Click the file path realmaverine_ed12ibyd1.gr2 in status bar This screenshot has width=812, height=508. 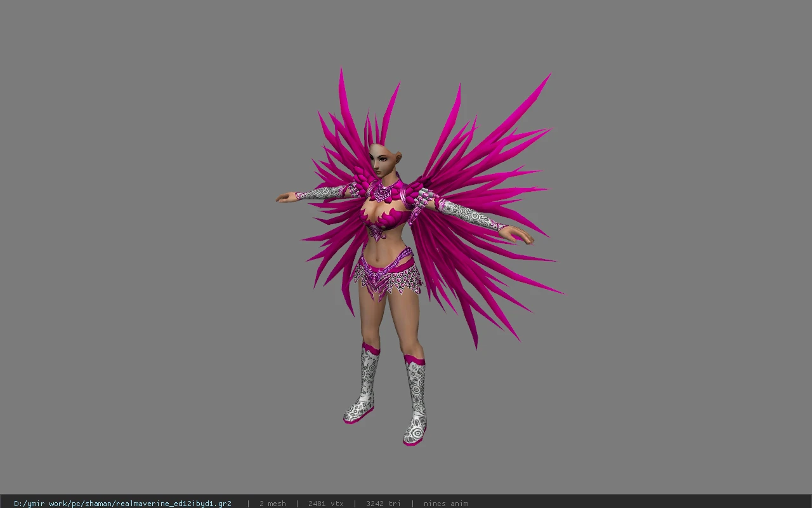pos(122,504)
